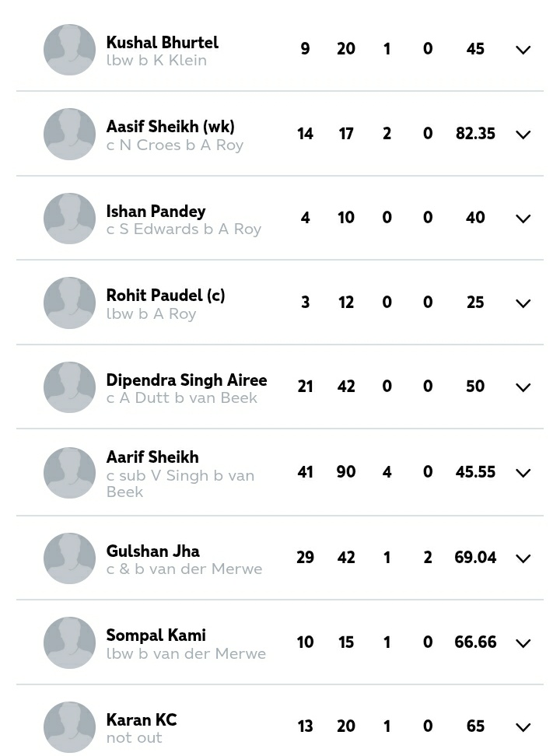Viewport: 560px width, 756px height.
Task: Select Gulshan Jha's dismissal text
Action: (184, 569)
